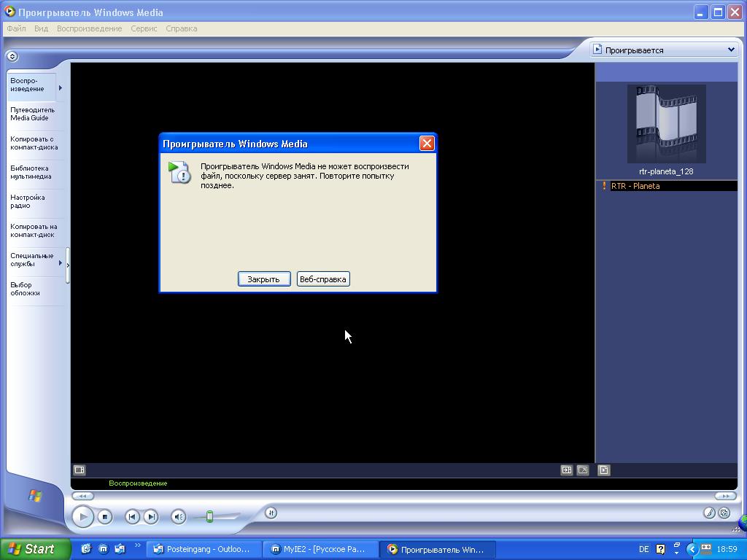Close the error dialog with X
747x560 pixels.
(427, 144)
